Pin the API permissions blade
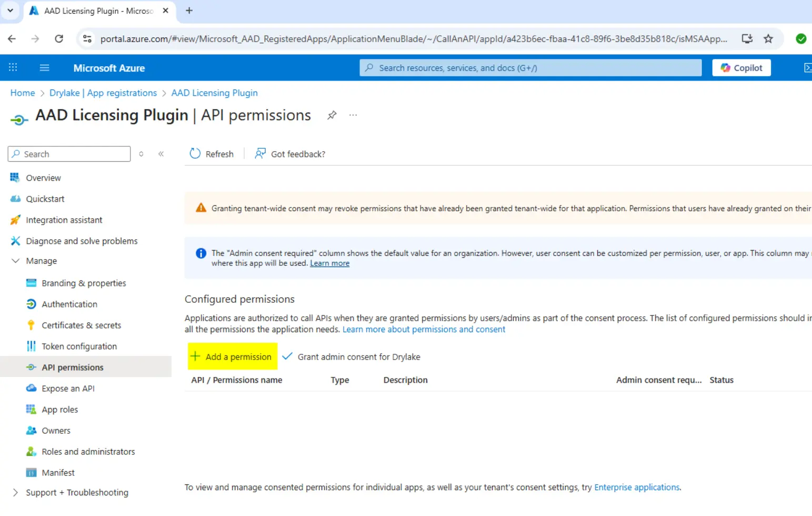Screen dimensions: 812x516 (x=332, y=115)
